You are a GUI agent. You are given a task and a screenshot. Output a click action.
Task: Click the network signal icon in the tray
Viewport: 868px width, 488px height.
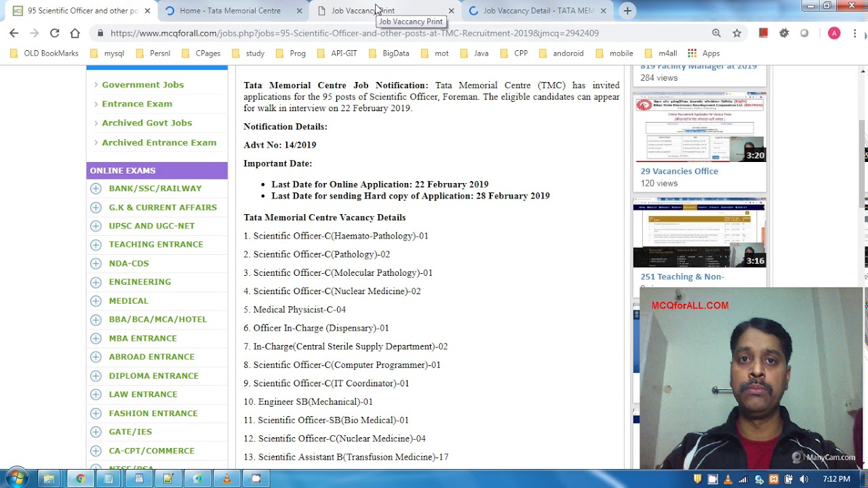(x=743, y=479)
